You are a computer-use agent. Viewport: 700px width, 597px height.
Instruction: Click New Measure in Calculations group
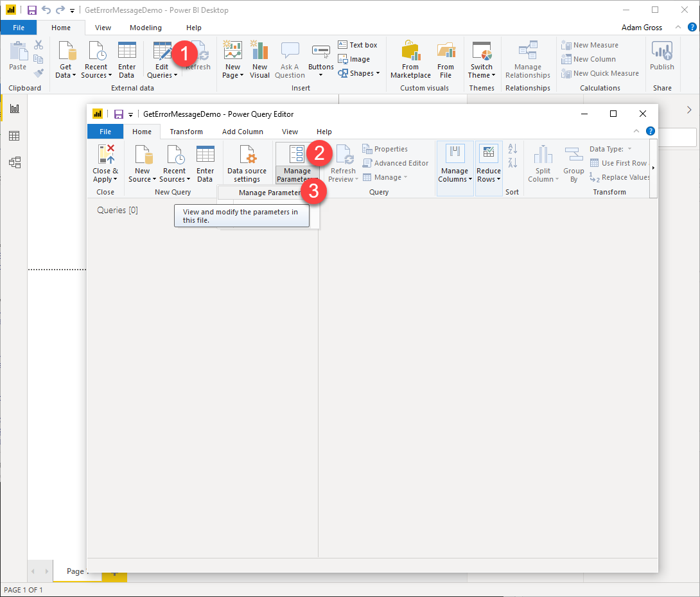click(590, 45)
